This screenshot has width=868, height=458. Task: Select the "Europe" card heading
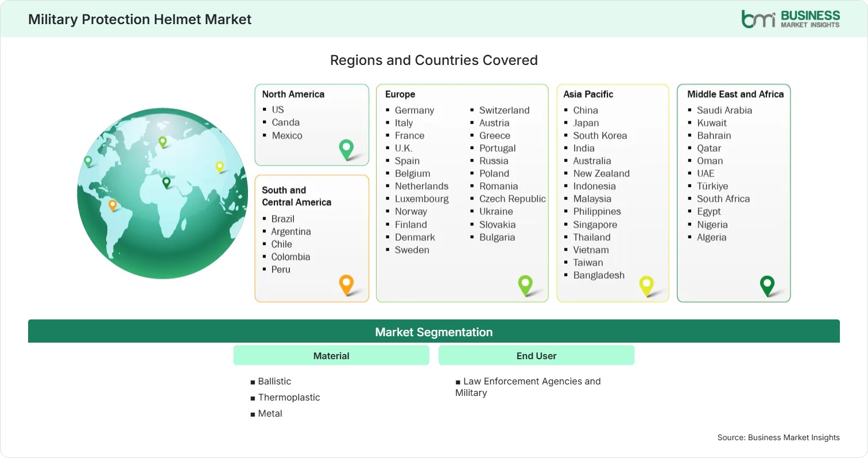coord(400,94)
